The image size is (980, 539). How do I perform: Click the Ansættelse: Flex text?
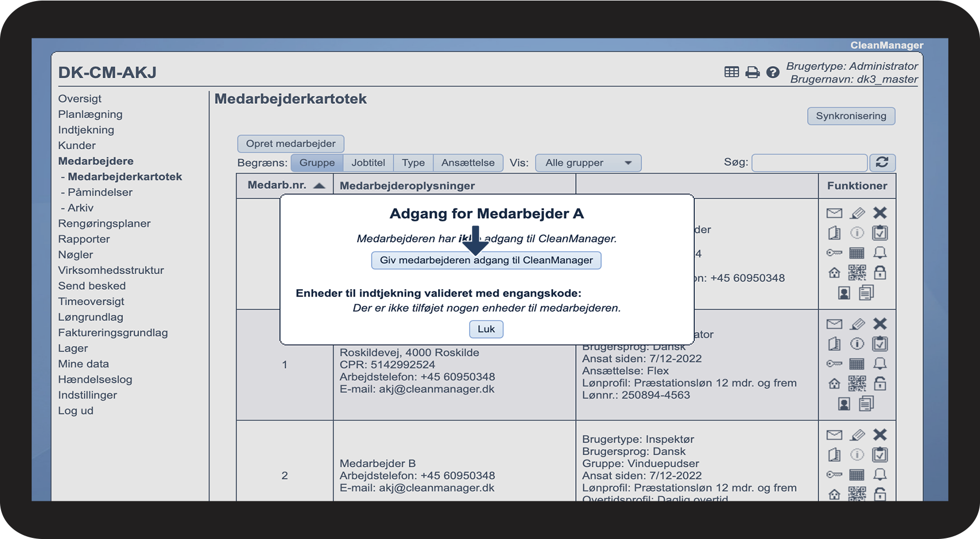pos(626,370)
